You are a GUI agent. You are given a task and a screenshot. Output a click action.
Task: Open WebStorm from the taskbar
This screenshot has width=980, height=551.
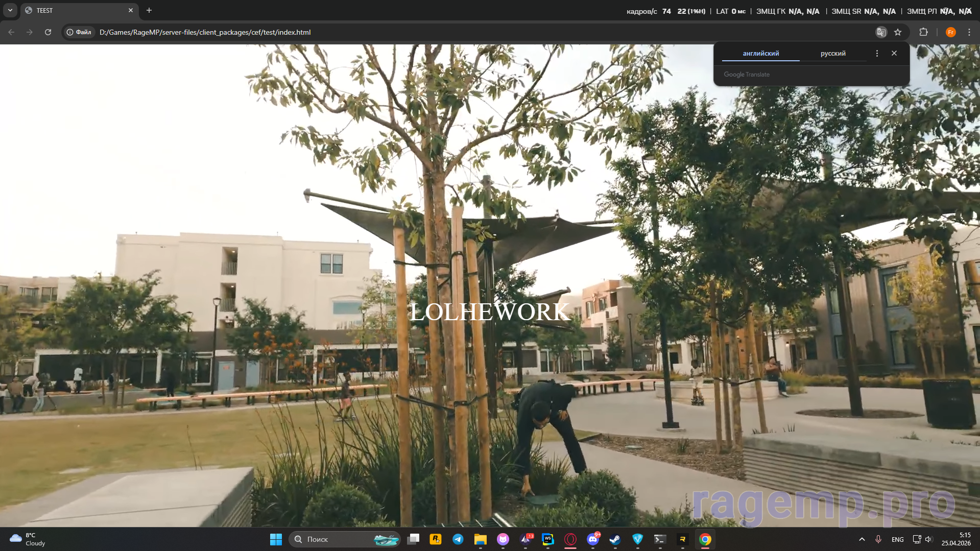[x=548, y=539]
